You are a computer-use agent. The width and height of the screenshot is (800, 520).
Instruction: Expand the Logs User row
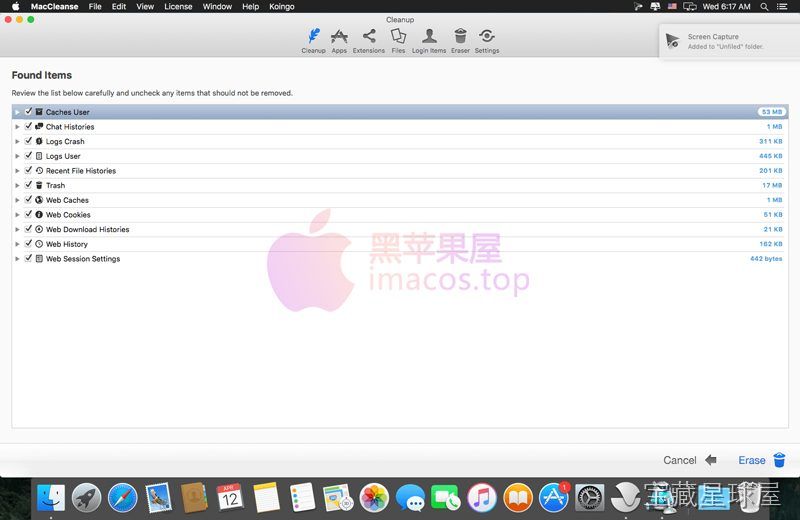click(17, 156)
